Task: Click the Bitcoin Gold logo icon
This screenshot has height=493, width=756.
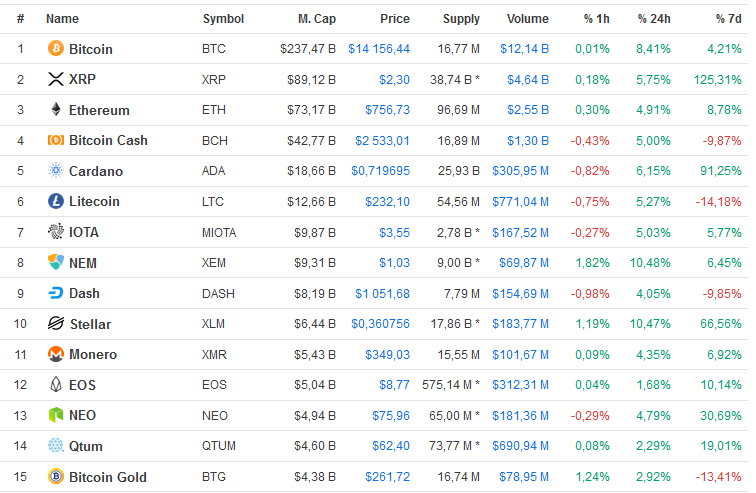Action: (x=56, y=477)
